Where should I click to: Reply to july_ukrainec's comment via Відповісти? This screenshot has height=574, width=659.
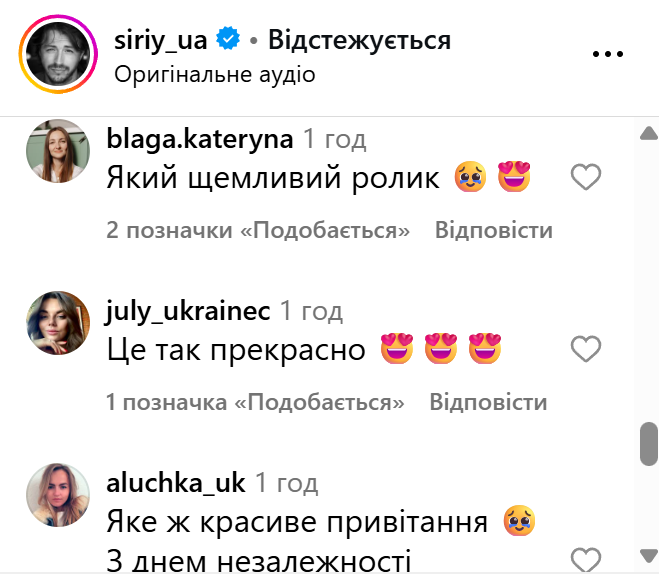[488, 402]
